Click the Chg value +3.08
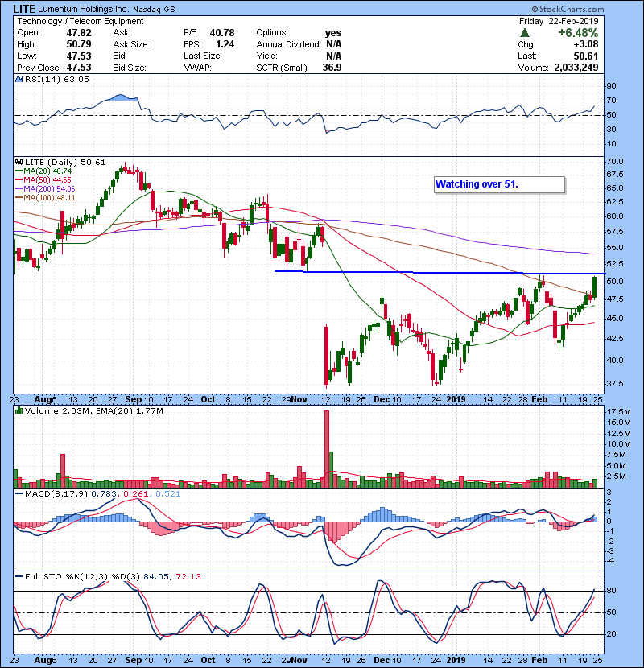The image size is (644, 668). (585, 44)
